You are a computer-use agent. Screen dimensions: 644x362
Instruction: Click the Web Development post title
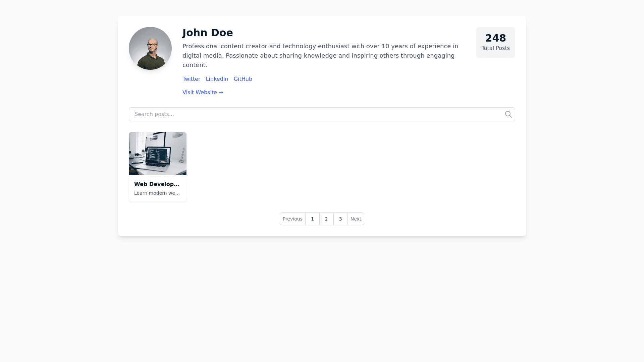[x=157, y=184]
